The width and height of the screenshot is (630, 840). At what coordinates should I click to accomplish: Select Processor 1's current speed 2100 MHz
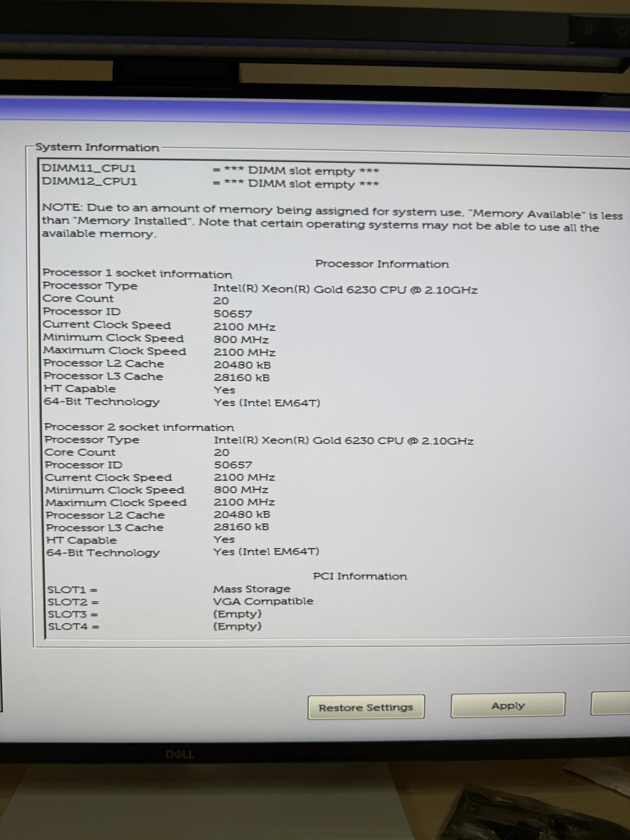(245, 327)
